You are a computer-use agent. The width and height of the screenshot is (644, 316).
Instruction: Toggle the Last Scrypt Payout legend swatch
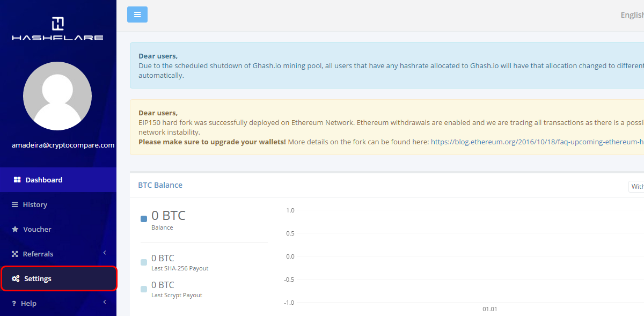tap(144, 289)
